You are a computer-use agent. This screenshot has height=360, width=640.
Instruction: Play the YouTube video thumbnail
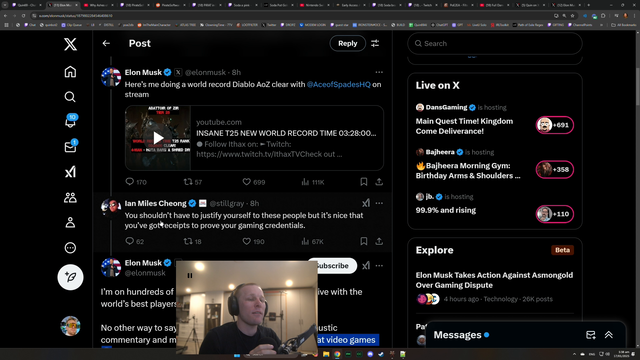(x=158, y=138)
